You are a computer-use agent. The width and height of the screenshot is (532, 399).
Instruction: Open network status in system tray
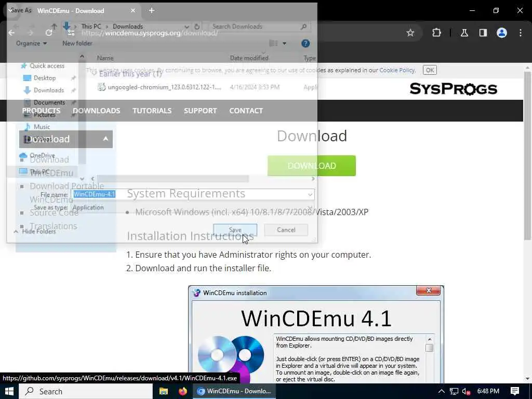coord(454,392)
